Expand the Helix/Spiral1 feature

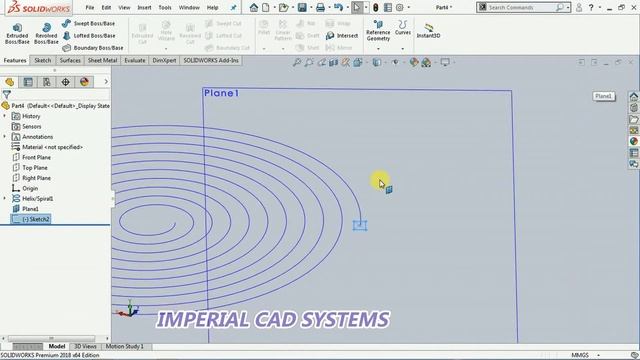pos(4,198)
